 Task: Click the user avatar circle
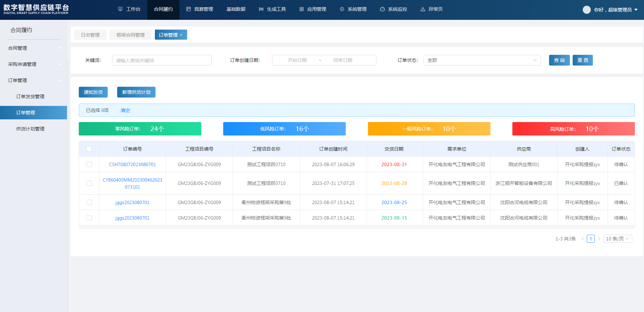pos(587,10)
